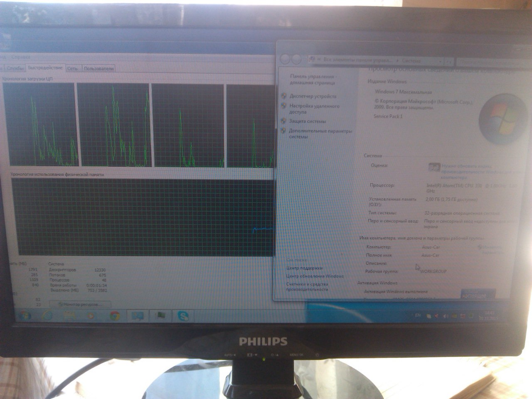Switch to the Быстродействие tab

[46, 68]
